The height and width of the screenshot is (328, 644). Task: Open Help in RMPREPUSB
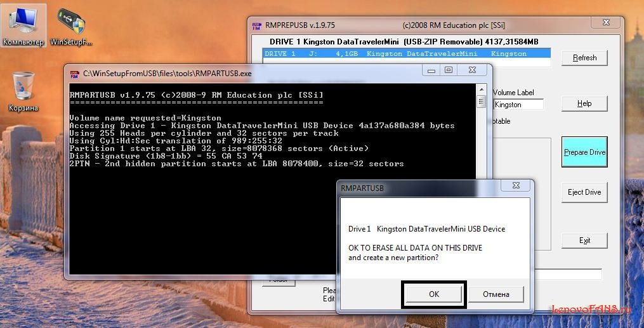coord(584,103)
